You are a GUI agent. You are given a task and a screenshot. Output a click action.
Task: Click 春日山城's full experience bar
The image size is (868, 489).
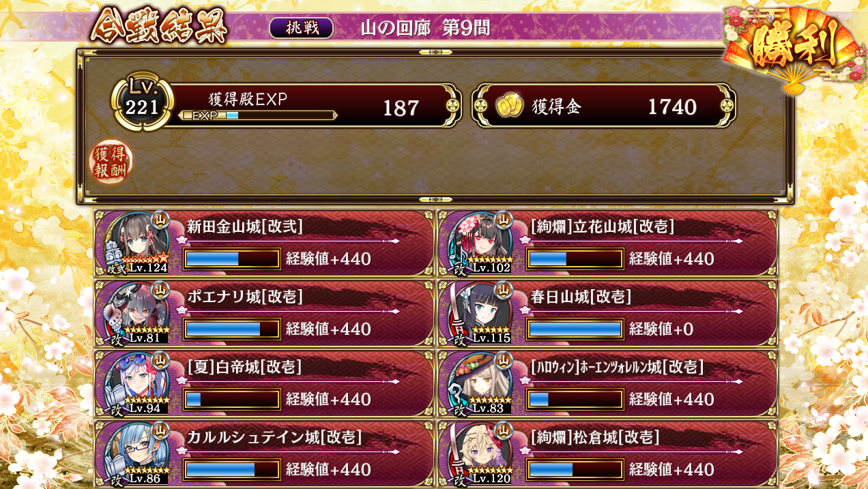point(575,329)
